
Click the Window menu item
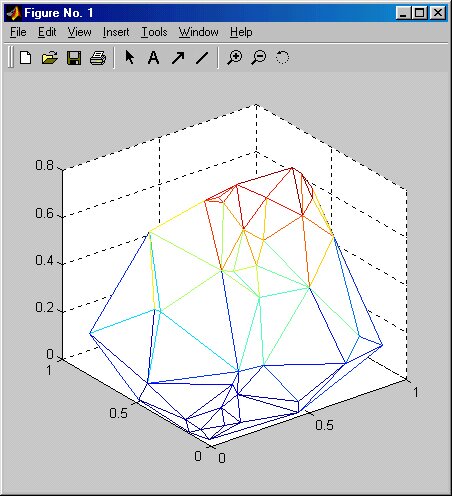[x=199, y=32]
